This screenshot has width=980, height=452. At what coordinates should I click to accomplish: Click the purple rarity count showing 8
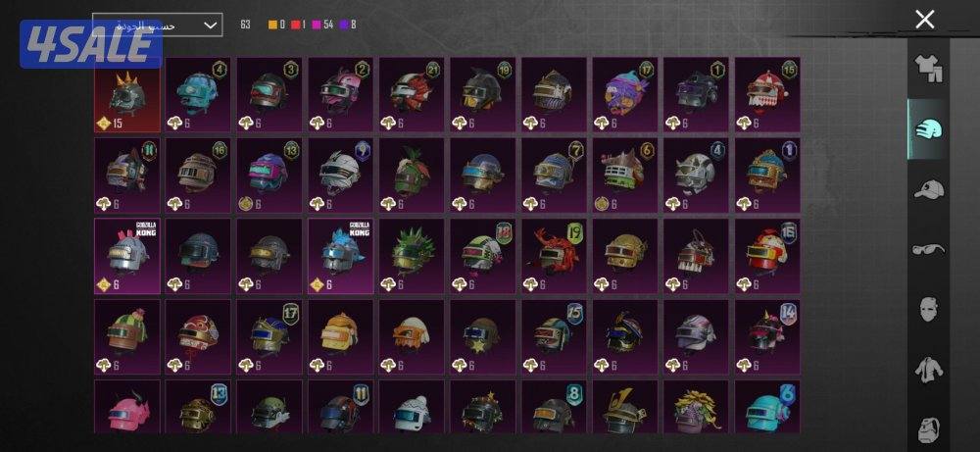pos(348,25)
